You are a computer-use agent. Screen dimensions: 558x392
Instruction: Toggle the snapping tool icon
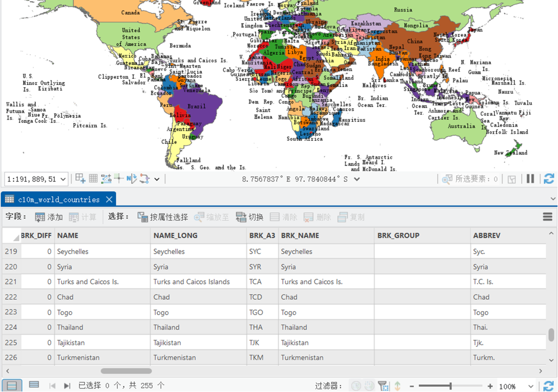tap(106, 178)
